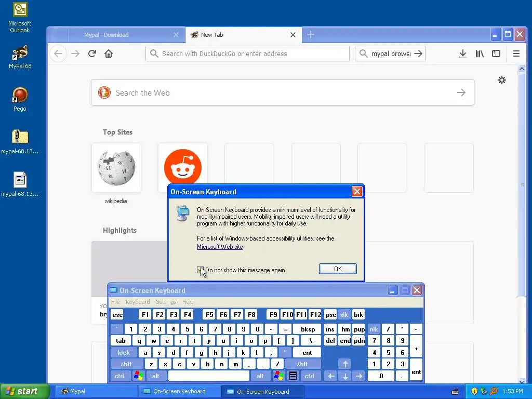
Task: Toggle the left alt key
Action: click(x=156, y=376)
